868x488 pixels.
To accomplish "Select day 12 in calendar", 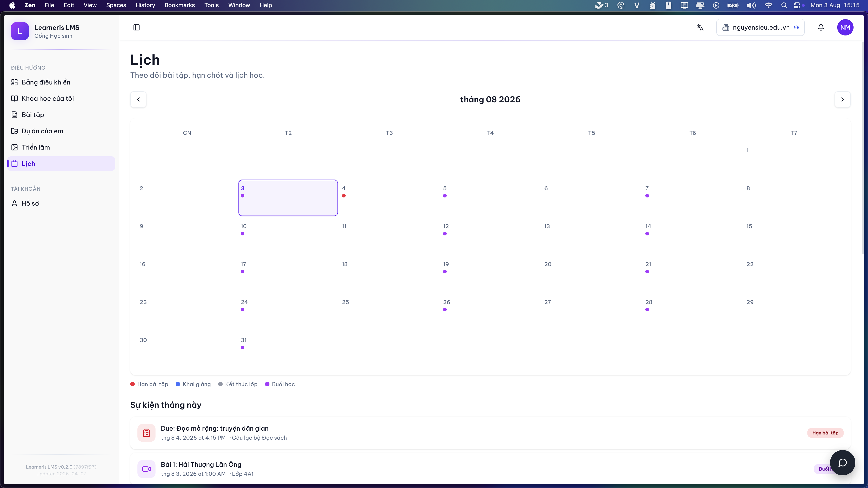I will point(490,236).
